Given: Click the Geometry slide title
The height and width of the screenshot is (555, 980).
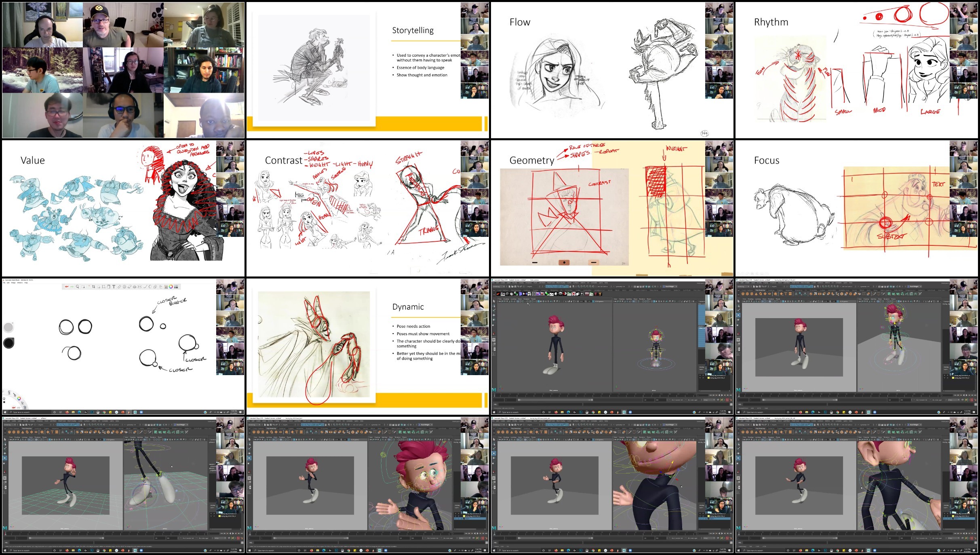Looking at the screenshot, I should (x=532, y=160).
